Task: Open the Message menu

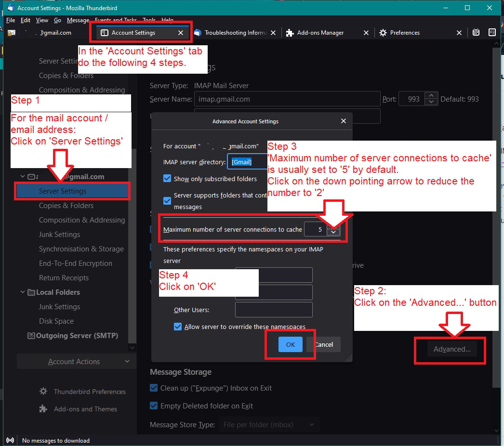Action: coord(78,20)
